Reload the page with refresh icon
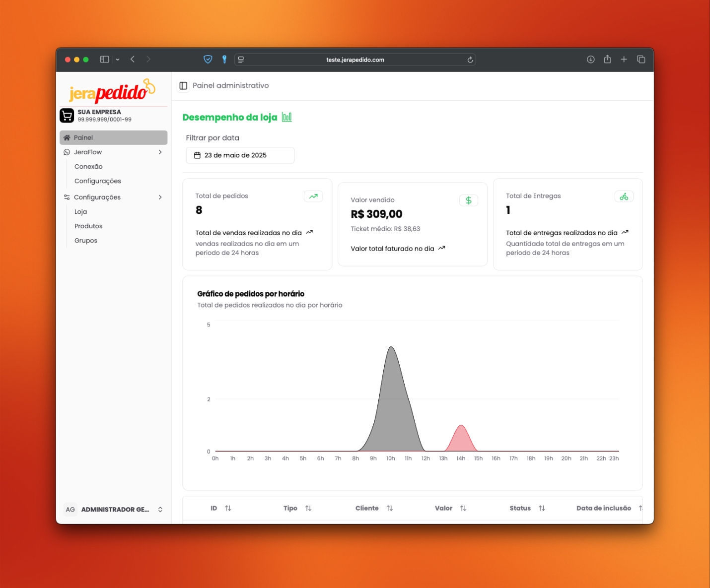 pos(470,60)
